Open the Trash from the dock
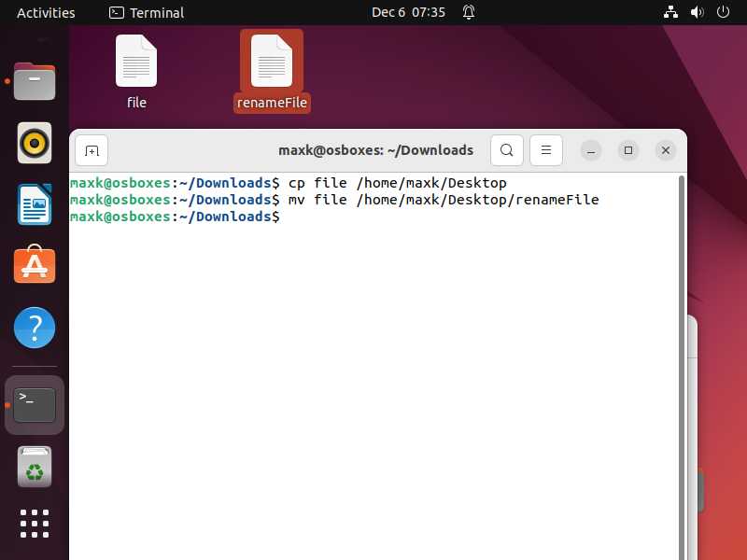The width and height of the screenshot is (747, 560). click(35, 468)
